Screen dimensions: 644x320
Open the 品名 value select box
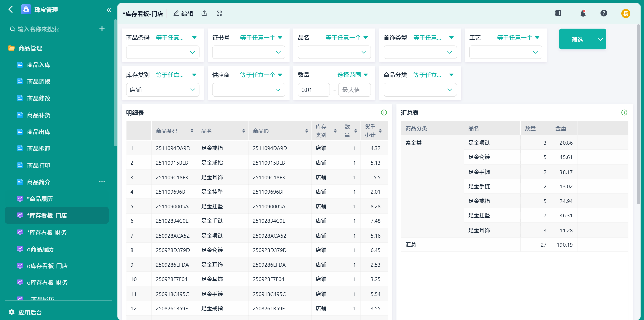(x=334, y=52)
